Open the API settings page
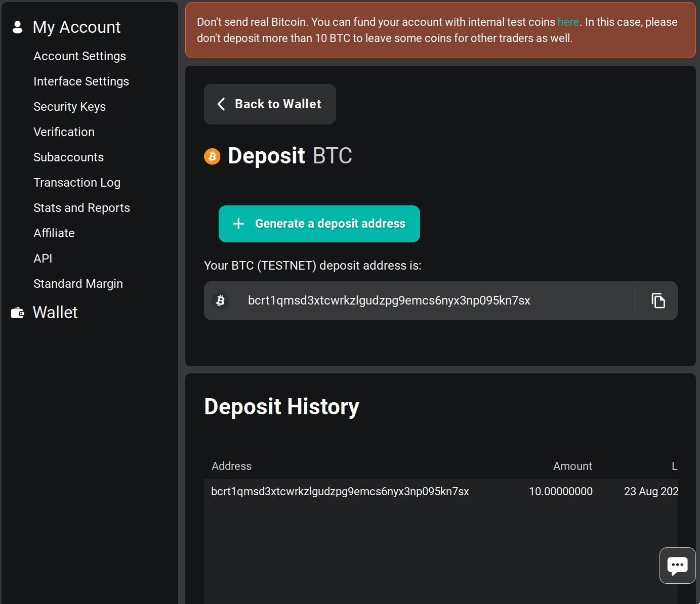 (x=43, y=258)
